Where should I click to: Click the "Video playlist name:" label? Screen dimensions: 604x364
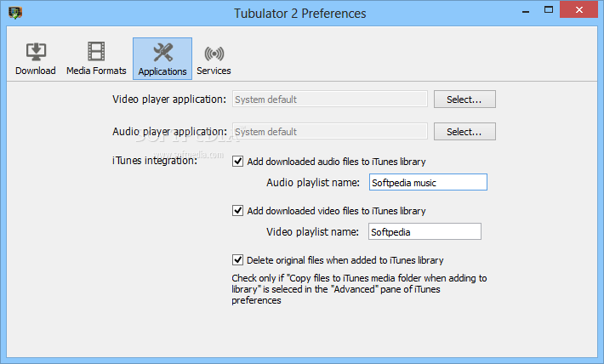(x=312, y=232)
